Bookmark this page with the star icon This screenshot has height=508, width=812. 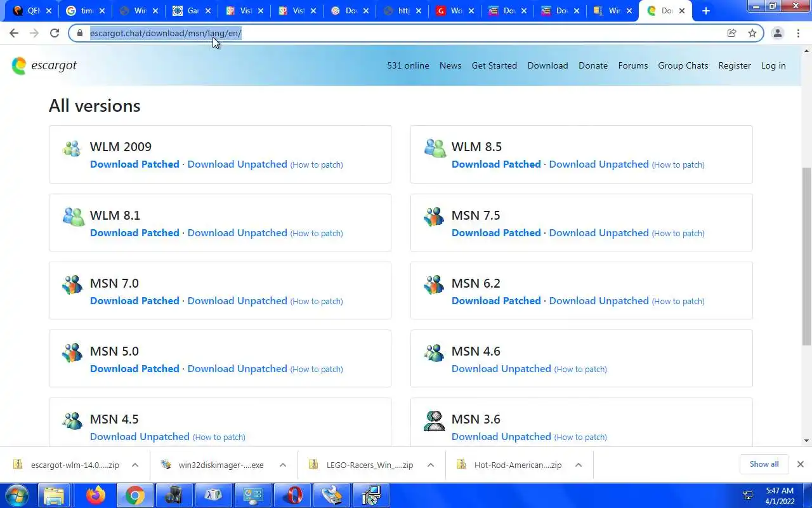click(752, 33)
